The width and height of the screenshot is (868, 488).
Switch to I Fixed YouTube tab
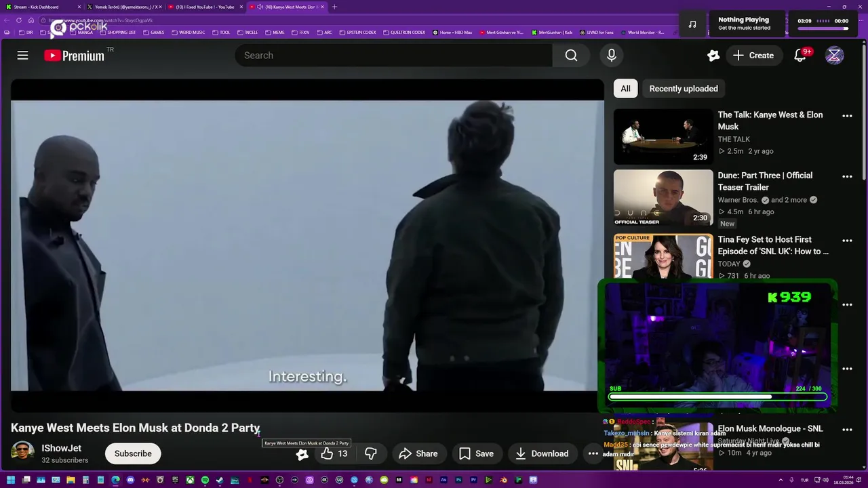[x=205, y=7]
